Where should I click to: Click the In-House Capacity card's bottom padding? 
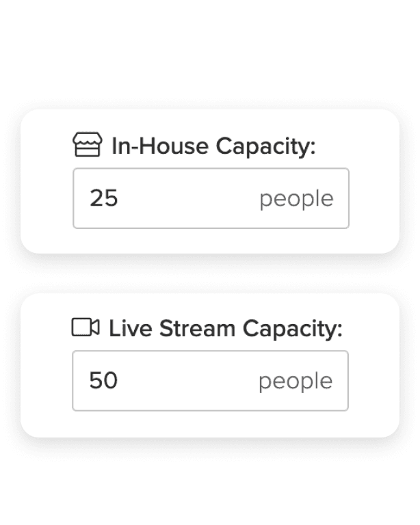(210, 241)
